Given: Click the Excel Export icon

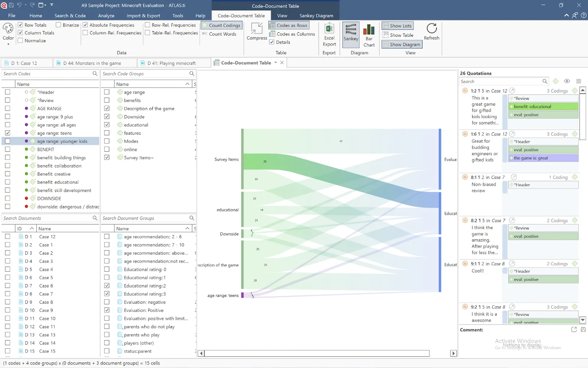Looking at the screenshot, I should [329, 33].
